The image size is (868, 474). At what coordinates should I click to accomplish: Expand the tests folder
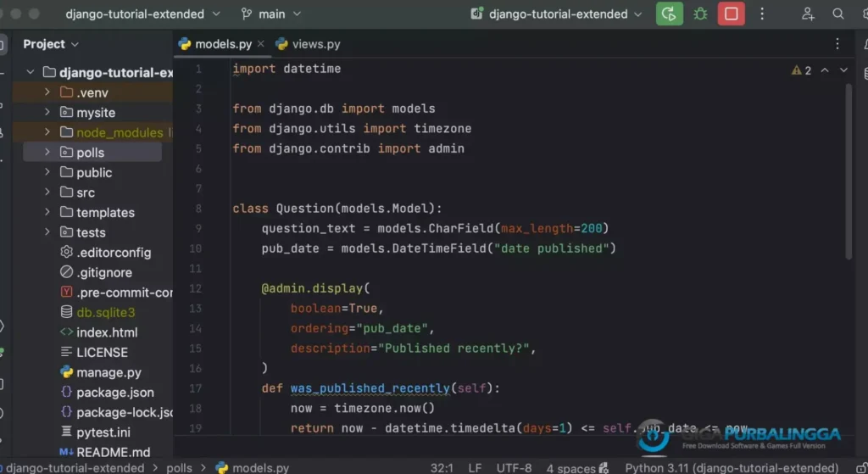[47, 232]
